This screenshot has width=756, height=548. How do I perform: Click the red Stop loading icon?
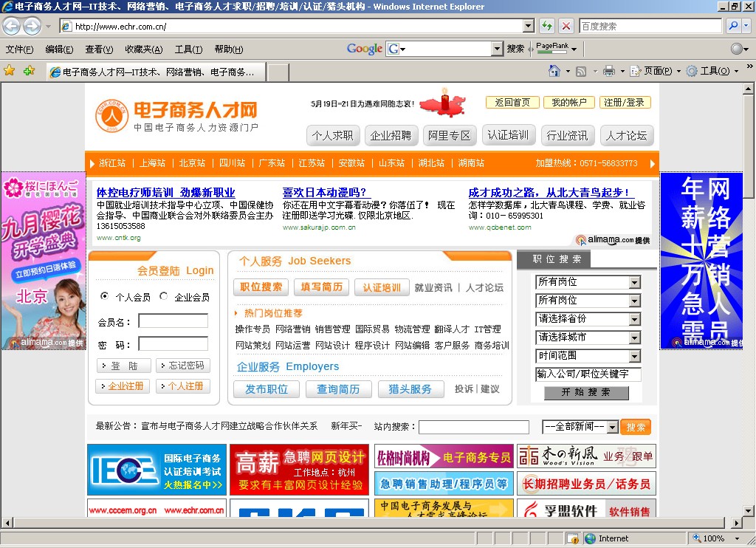point(566,26)
